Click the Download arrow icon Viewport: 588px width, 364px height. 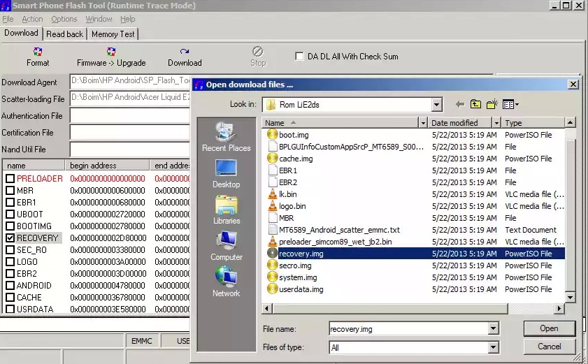184,52
